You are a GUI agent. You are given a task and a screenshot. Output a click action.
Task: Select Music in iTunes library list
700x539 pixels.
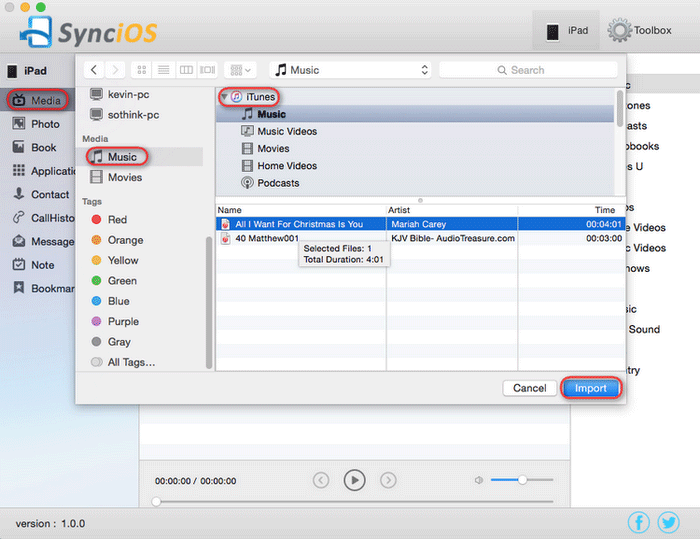coord(415,114)
